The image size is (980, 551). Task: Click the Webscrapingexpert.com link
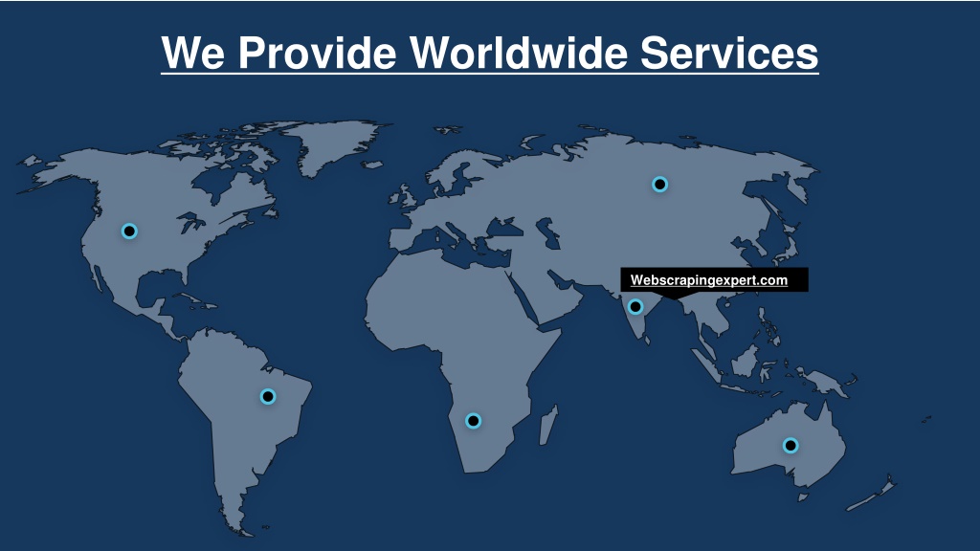point(709,280)
